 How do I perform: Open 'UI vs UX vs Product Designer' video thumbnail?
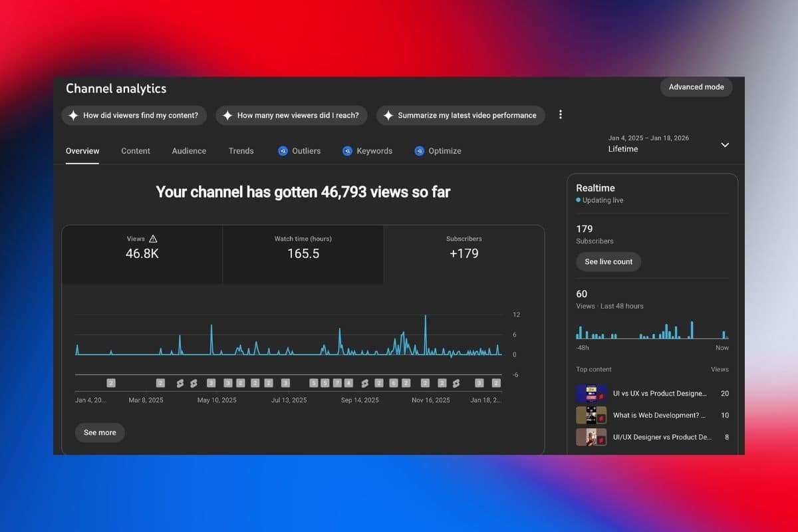[x=591, y=394]
